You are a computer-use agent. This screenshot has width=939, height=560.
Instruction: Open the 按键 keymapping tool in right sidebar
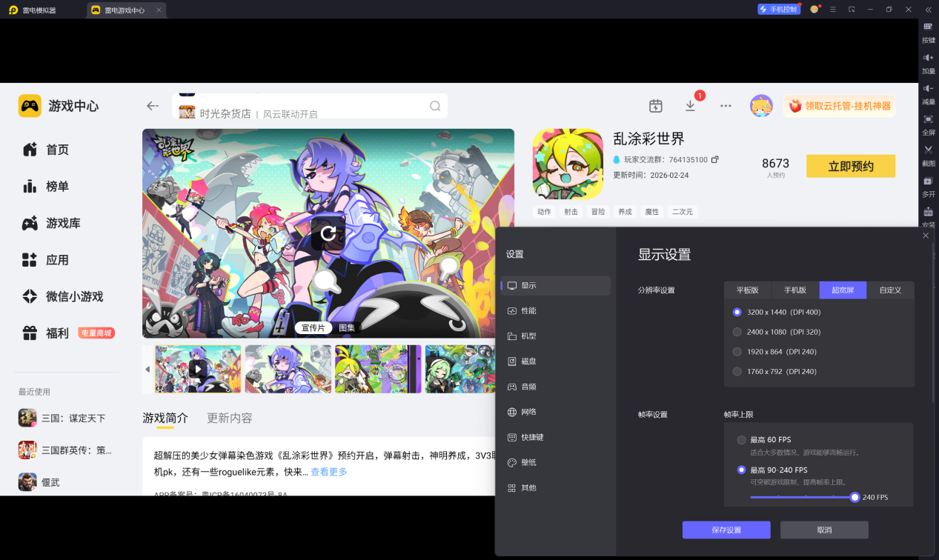click(928, 31)
